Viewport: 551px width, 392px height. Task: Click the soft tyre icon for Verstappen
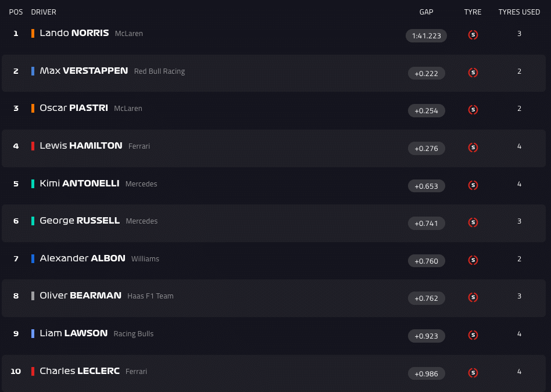click(x=473, y=73)
